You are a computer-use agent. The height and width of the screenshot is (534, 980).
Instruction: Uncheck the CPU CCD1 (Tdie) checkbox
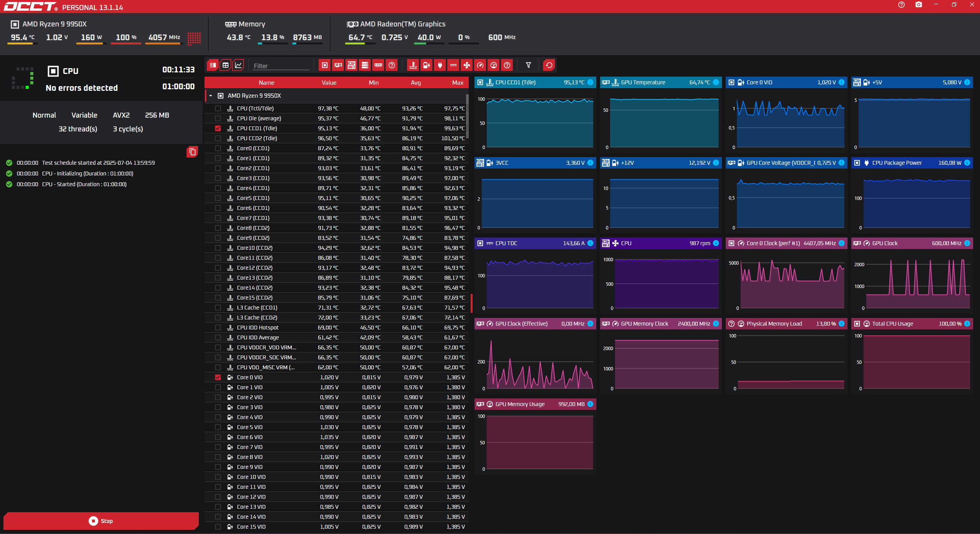pos(218,128)
